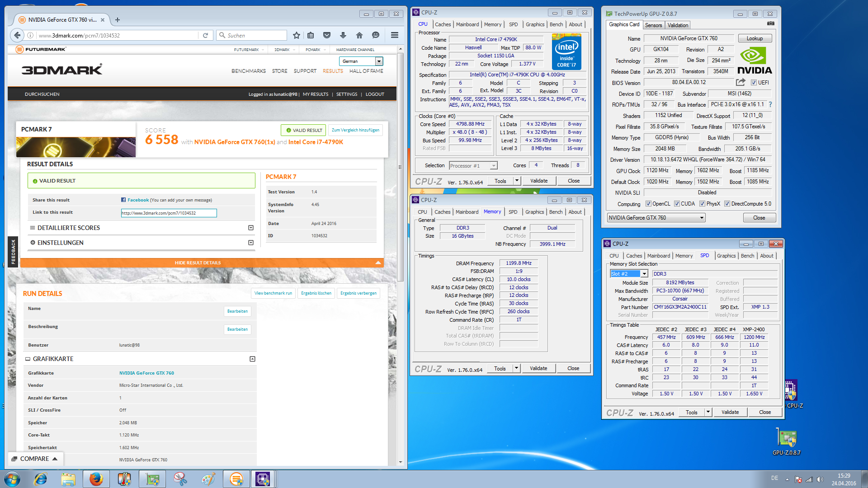This screenshot has width=868, height=488.
Task: Click Zum Vergleich hinzufügen button
Action: click(x=355, y=130)
